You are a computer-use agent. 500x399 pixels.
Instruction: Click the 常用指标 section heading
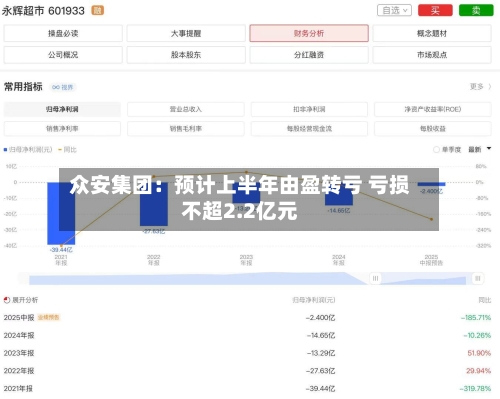(x=23, y=87)
